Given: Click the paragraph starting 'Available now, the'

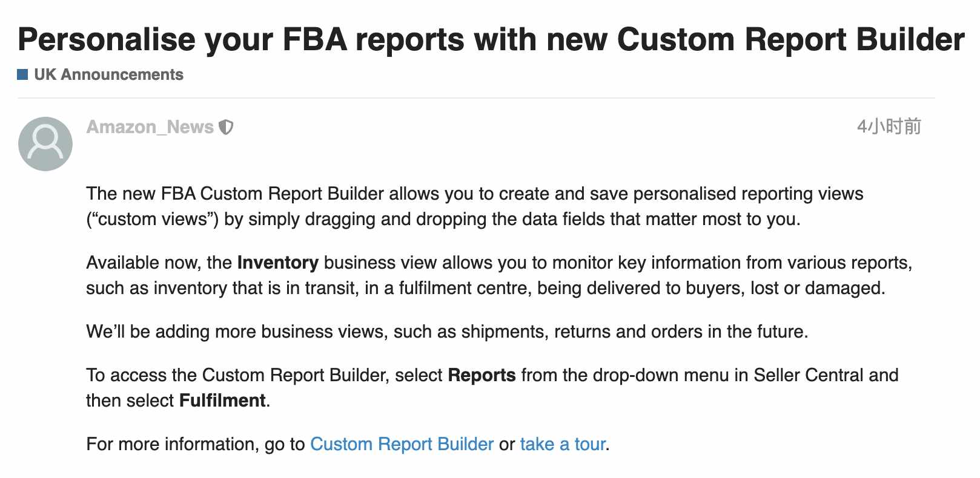Looking at the screenshot, I should pyautogui.click(x=499, y=275).
